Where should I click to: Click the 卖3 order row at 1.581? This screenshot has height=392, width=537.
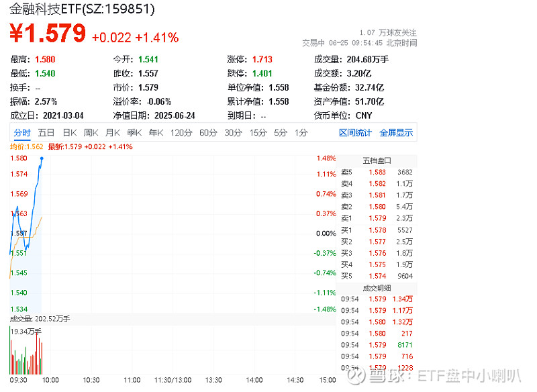[377, 195]
